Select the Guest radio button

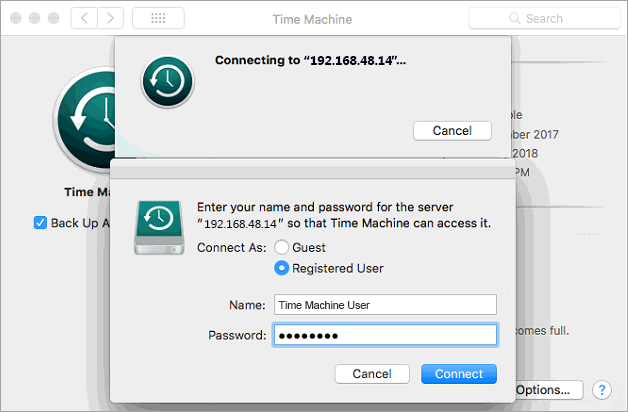click(282, 247)
